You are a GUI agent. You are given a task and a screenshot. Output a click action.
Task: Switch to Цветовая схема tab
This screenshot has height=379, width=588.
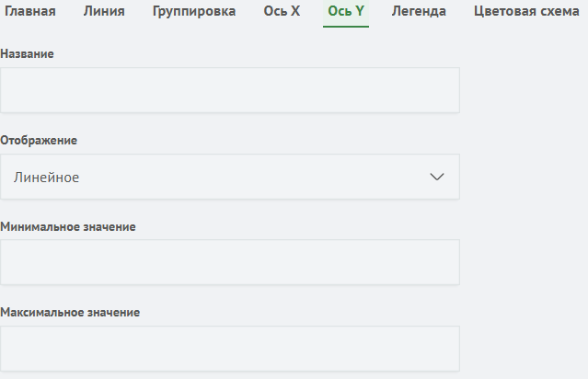pos(526,11)
